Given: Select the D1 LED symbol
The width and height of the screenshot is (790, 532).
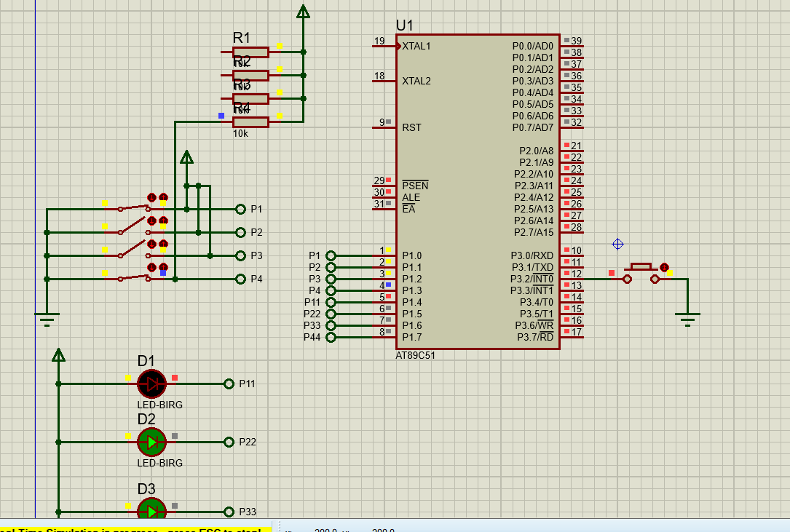Looking at the screenshot, I should [151, 384].
